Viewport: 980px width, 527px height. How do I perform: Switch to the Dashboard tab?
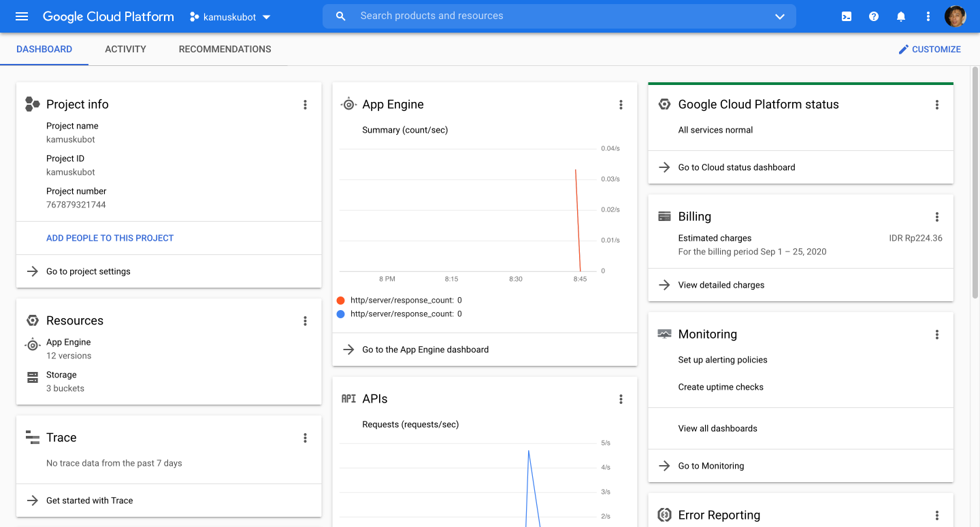pos(44,49)
